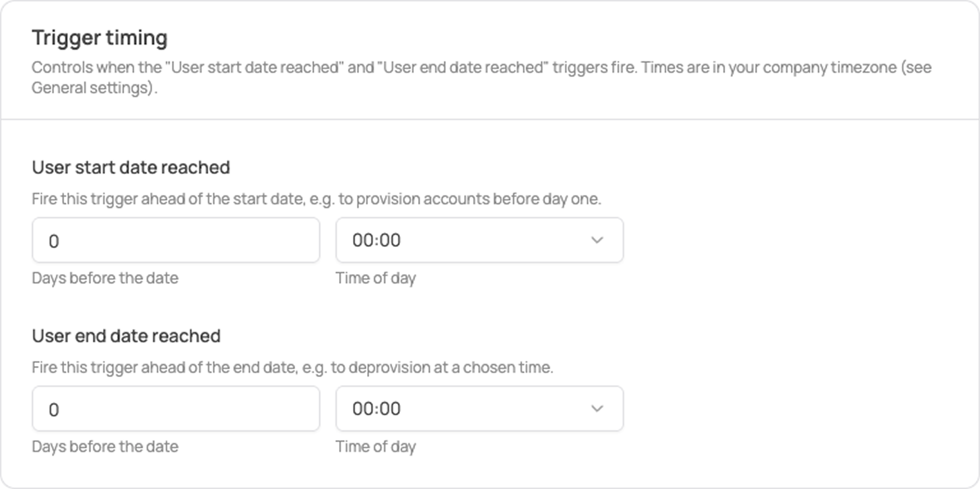Image resolution: width=980 pixels, height=489 pixels.
Task: Select the 00:00 value under User end date reached
Action: coord(376,409)
